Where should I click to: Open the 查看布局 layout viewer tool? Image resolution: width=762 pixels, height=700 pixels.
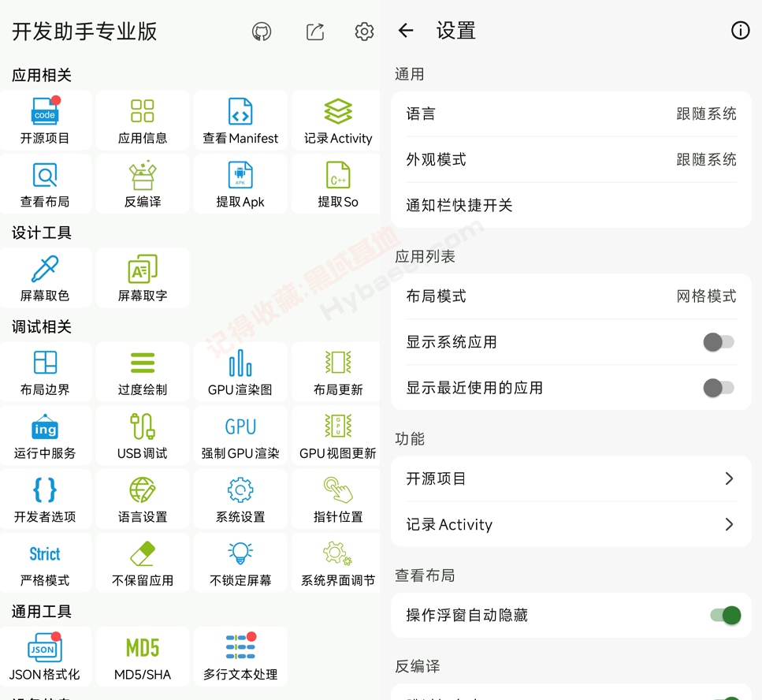pyautogui.click(x=45, y=184)
